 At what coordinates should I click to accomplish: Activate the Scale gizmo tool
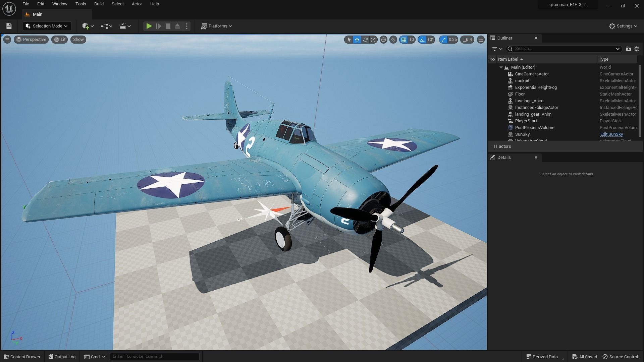[x=373, y=40]
